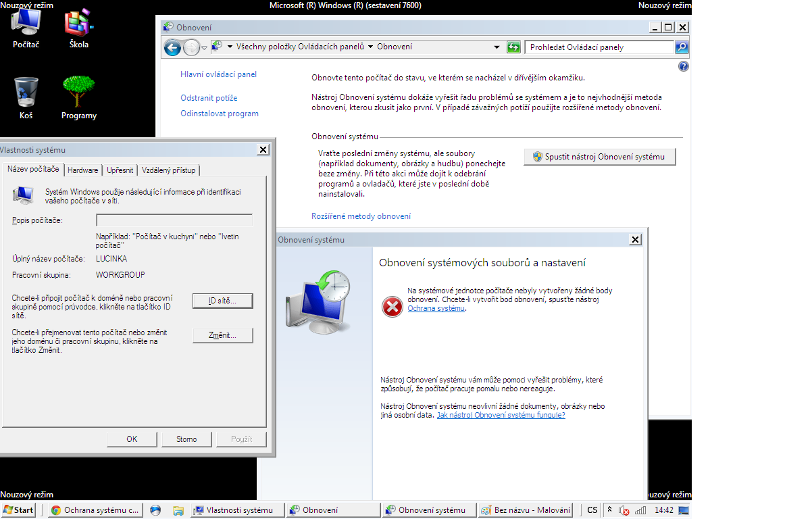Minimize the Obnovení window
The image size is (812, 519).
(654, 27)
